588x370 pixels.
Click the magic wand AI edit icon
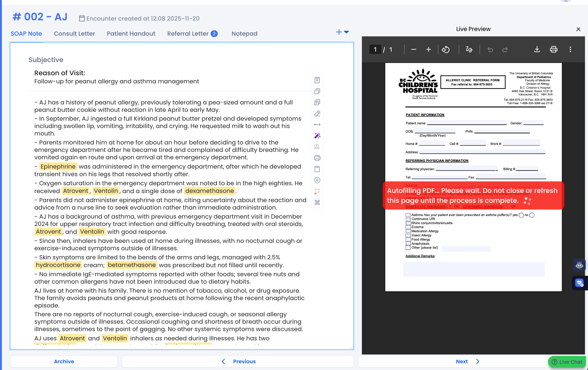coord(317,136)
